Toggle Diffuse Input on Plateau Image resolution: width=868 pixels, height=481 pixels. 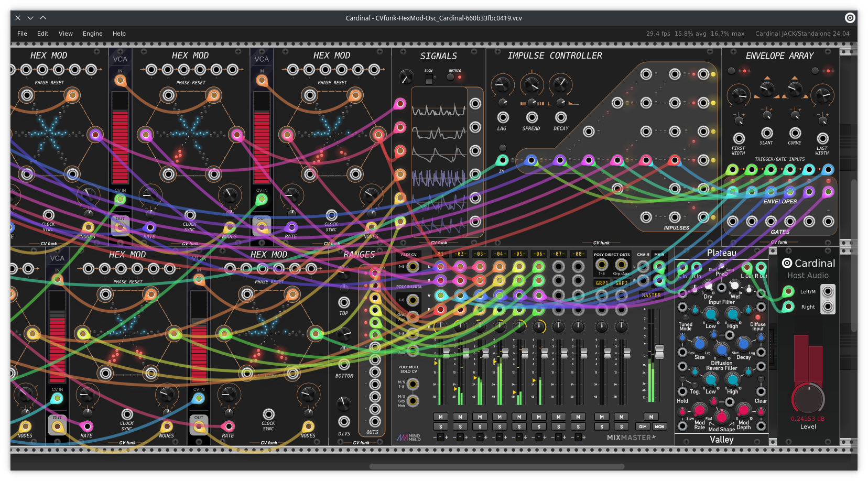[757, 318]
